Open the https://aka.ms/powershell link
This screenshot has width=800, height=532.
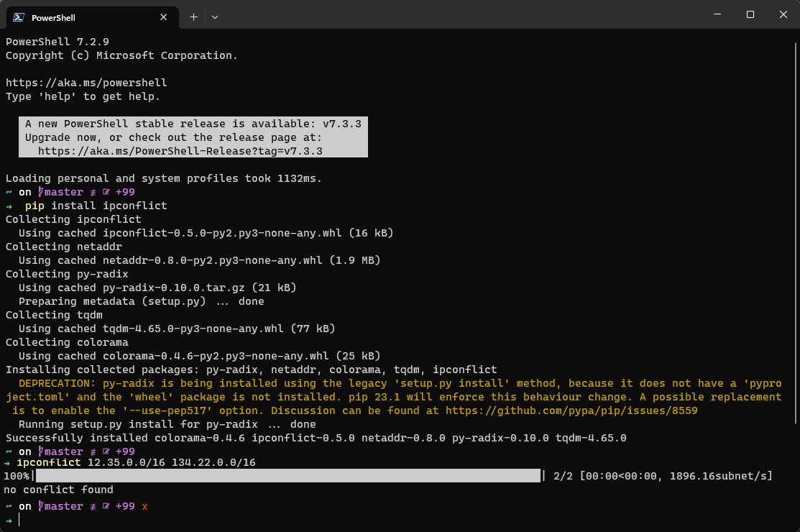tap(86, 83)
